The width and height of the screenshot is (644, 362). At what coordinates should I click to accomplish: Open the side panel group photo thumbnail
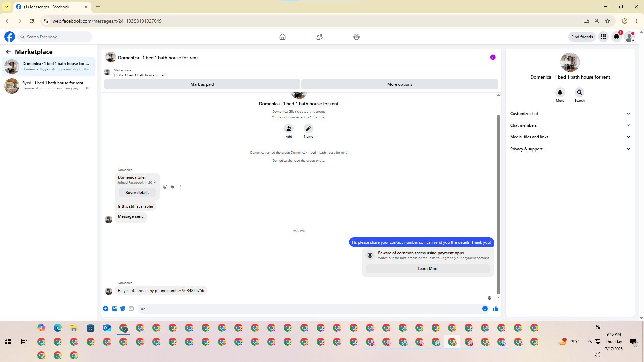coord(570,62)
